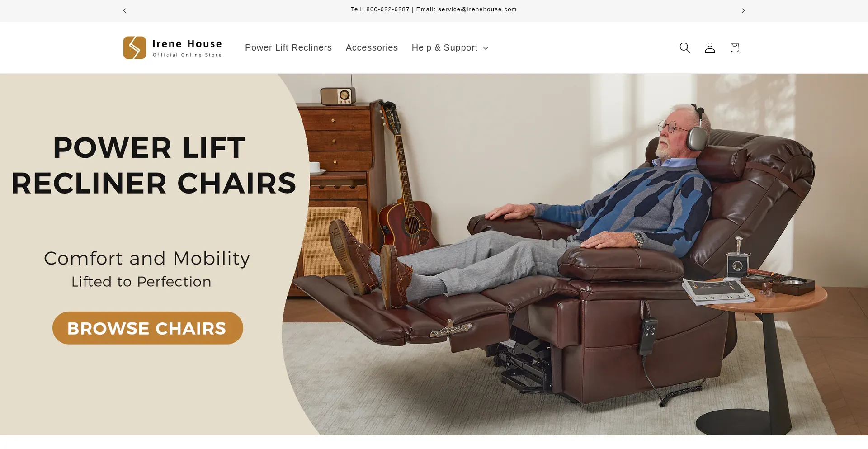Go to Power Lift Recliners page

[x=288, y=47]
